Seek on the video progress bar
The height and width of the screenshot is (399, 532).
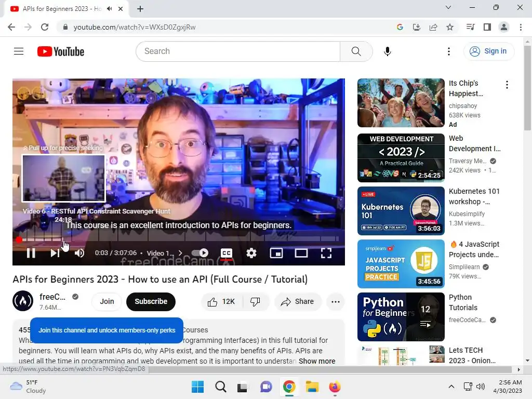(x=179, y=240)
